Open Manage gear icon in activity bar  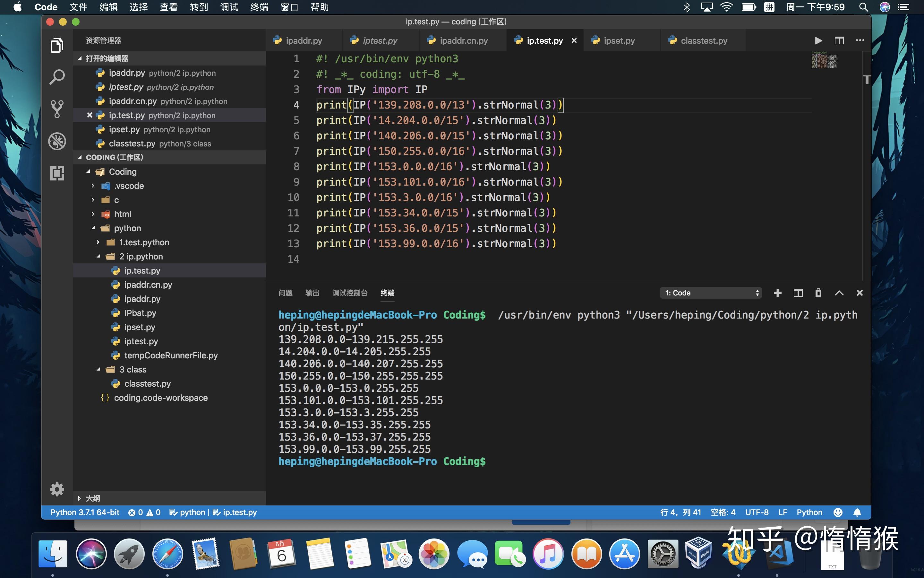point(57,489)
